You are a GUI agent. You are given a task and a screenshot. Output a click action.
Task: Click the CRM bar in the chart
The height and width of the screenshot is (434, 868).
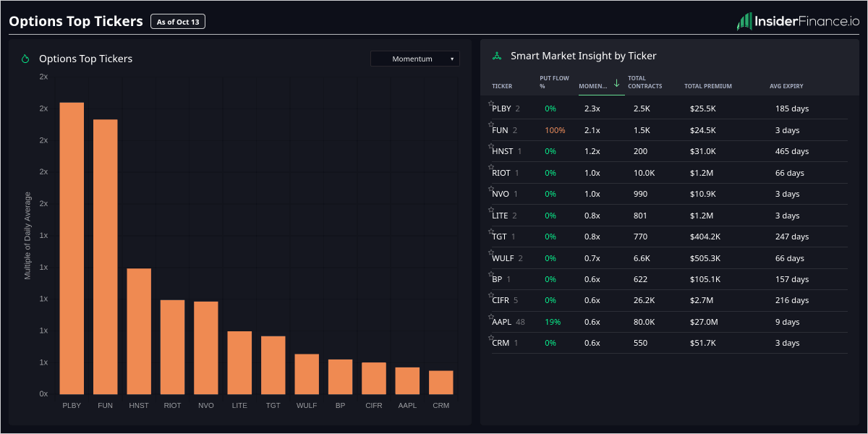click(x=441, y=382)
